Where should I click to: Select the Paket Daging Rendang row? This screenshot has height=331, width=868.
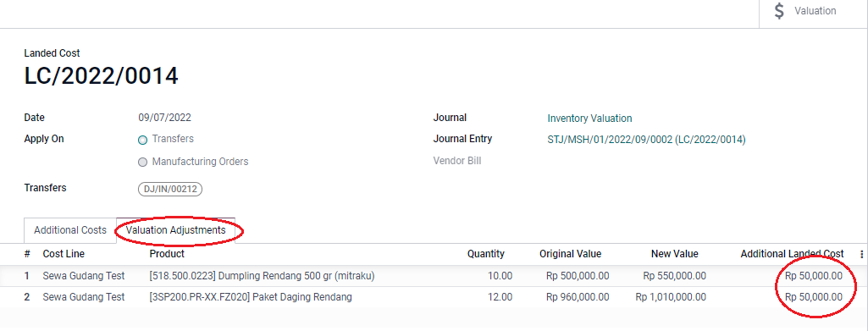point(434,297)
